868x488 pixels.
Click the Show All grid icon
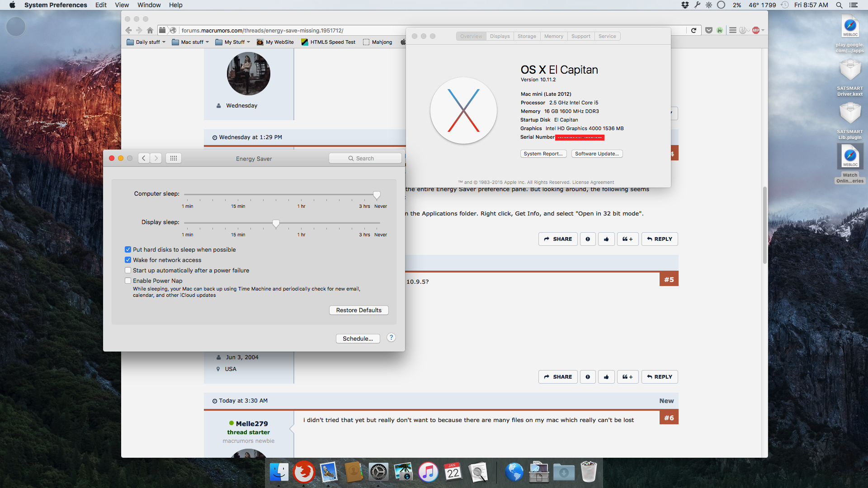174,158
